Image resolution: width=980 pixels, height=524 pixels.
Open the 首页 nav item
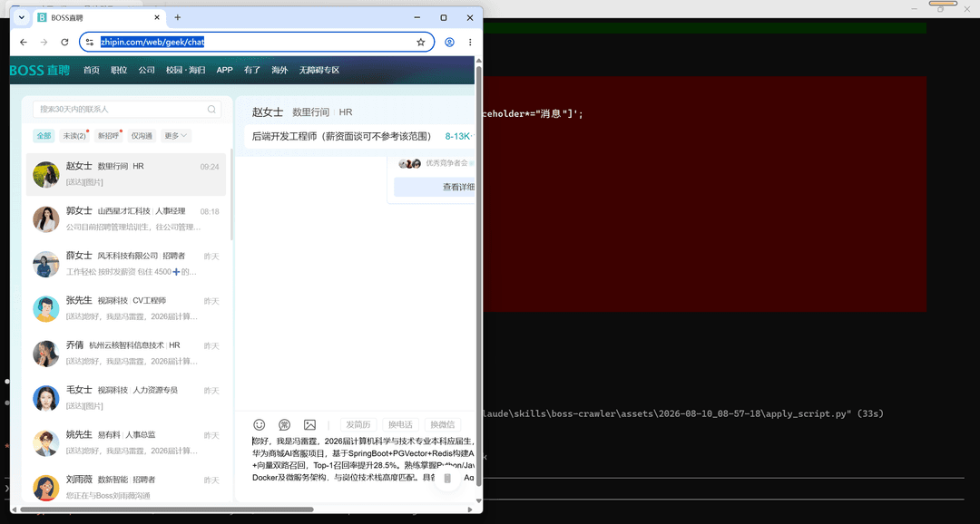(92, 70)
